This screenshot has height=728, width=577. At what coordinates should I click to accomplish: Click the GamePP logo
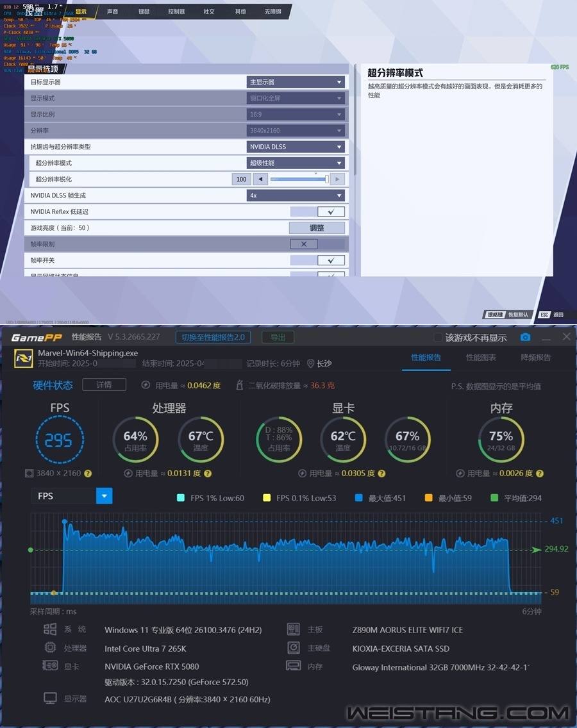pos(37,338)
